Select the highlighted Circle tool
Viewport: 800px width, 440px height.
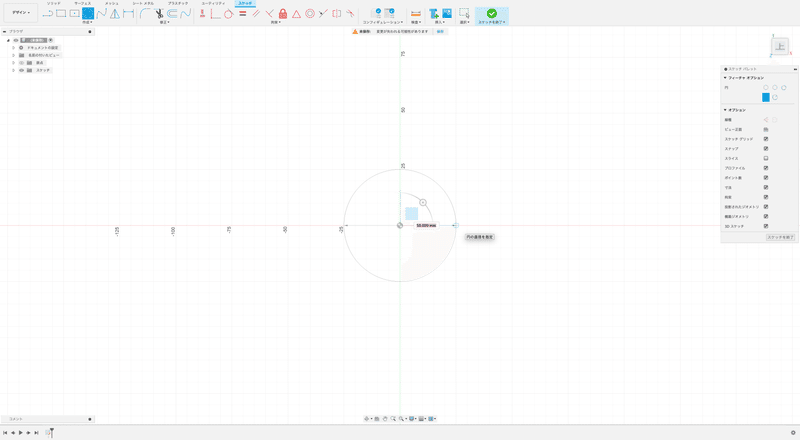coord(88,14)
